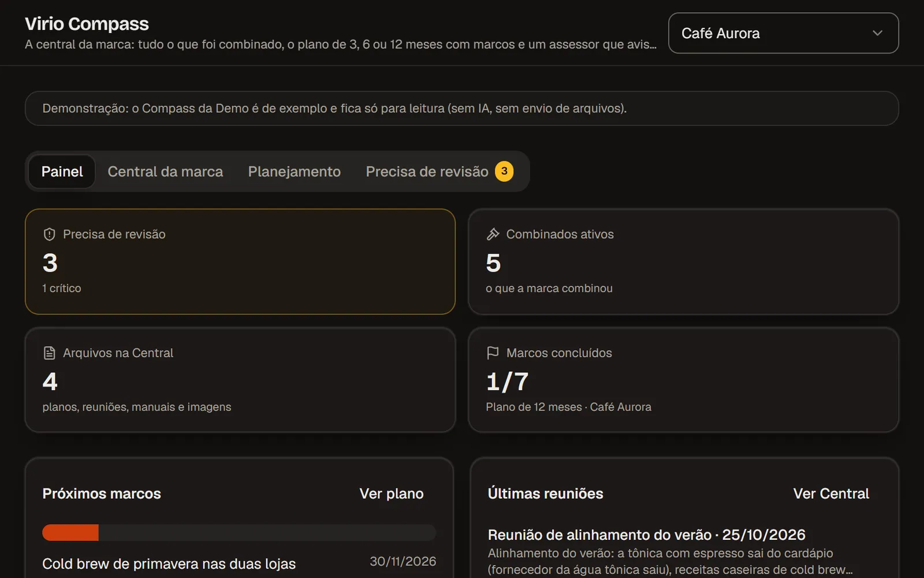Click the Virio Compass title
The image size is (924, 578).
point(87,24)
